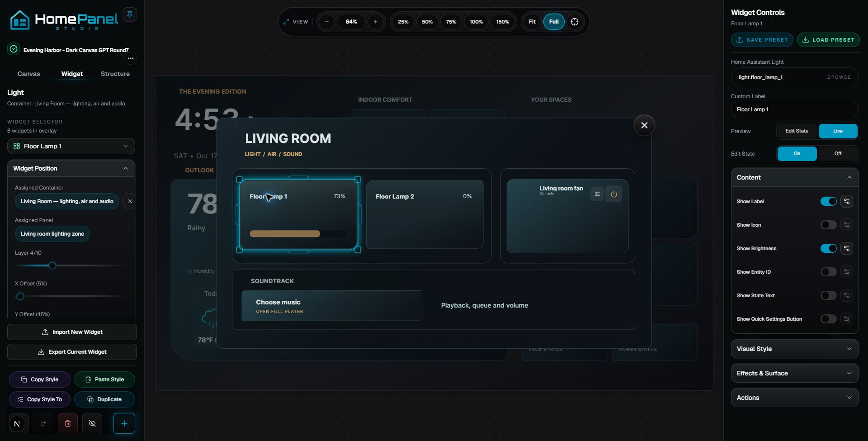Click the X Offset slider handle
The height and width of the screenshot is (441, 868).
pyautogui.click(x=20, y=296)
